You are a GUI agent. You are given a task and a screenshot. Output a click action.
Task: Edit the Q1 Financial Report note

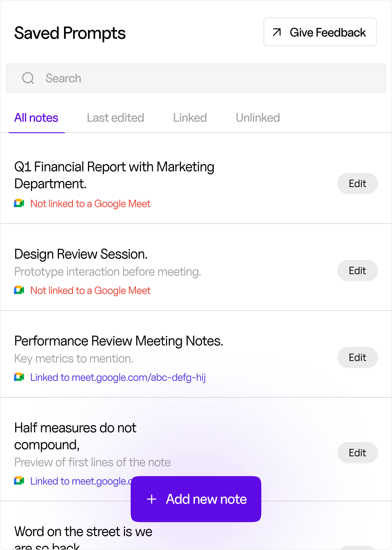(x=357, y=183)
